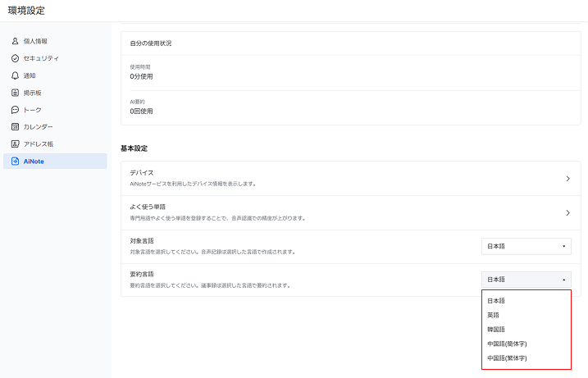
Task: Click the カレンダー calendar icon
Action: 15,127
